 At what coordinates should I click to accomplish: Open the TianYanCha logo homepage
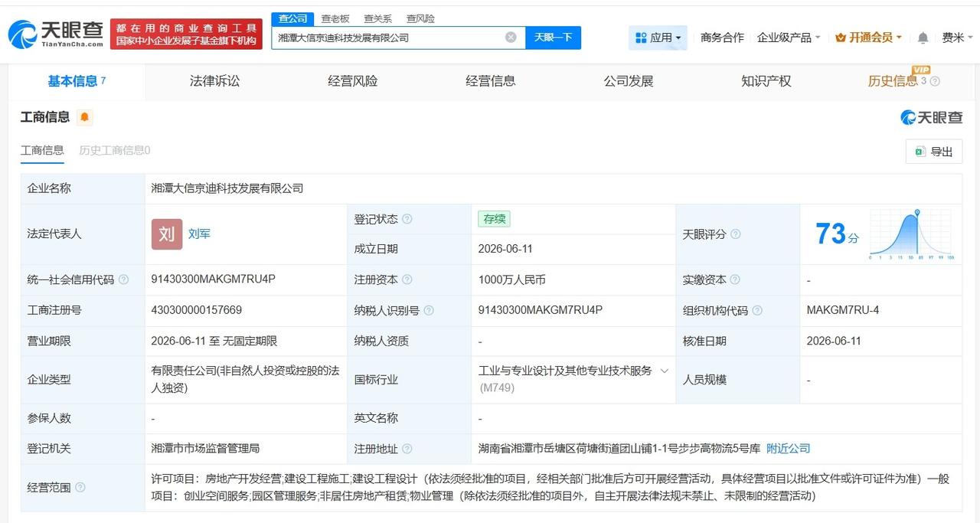pyautogui.click(x=55, y=34)
